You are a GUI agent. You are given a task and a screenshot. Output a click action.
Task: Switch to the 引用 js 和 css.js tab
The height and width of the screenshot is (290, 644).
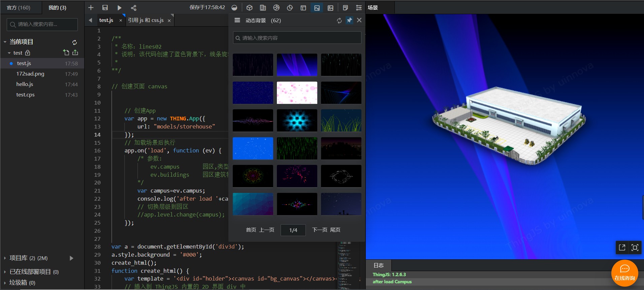coord(146,20)
